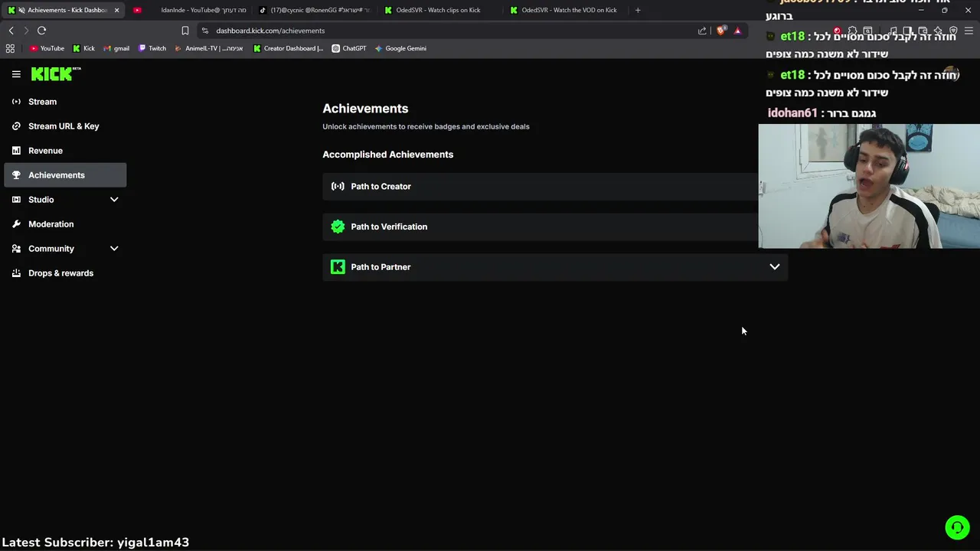Image resolution: width=980 pixels, height=551 pixels.
Task: Open the Stream page in sidebar
Action: pos(65,102)
